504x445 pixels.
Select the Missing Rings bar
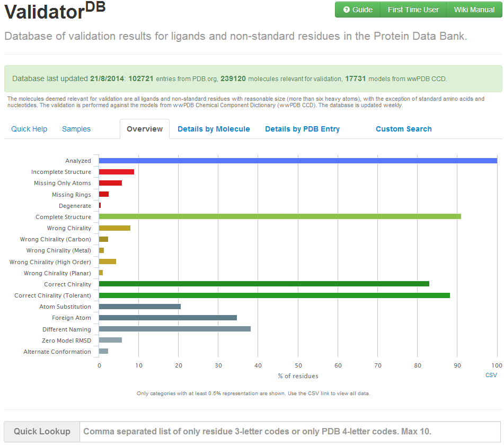(x=104, y=194)
